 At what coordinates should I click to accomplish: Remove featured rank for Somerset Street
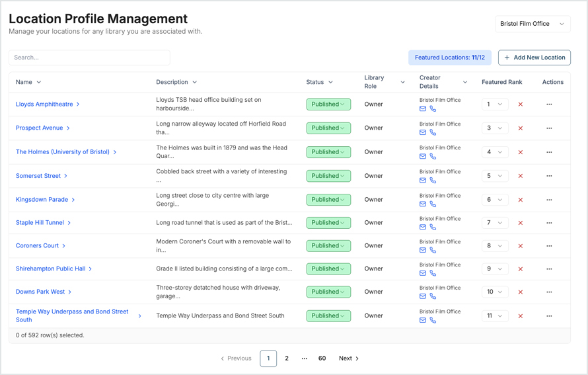click(x=521, y=176)
